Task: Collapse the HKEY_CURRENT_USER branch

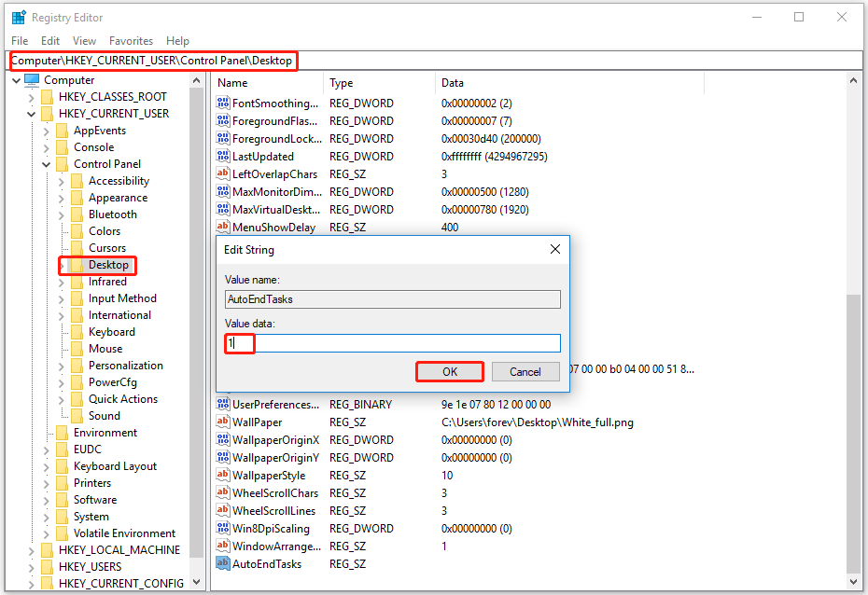Action: coord(32,113)
